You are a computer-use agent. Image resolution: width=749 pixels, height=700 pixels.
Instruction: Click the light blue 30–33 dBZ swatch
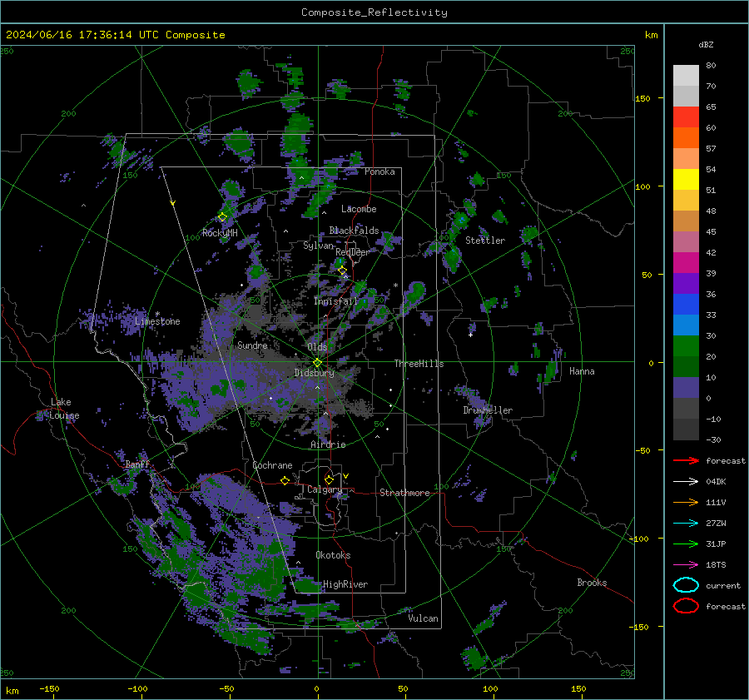686,325
